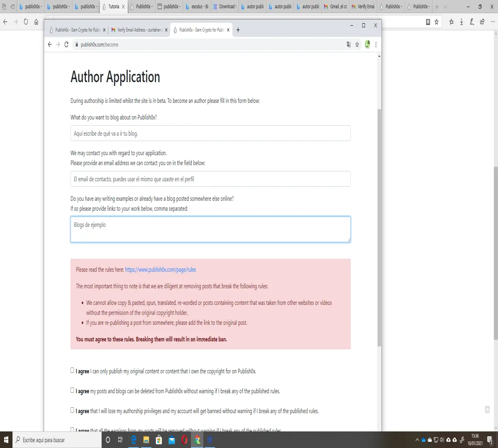The width and height of the screenshot is (498, 448).
Task: Go back in the Chrome window
Action: [x=50, y=44]
